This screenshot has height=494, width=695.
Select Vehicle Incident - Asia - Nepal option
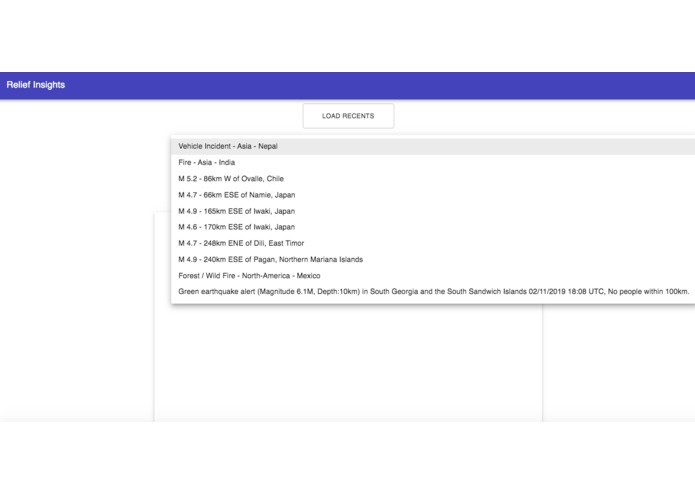point(433,146)
